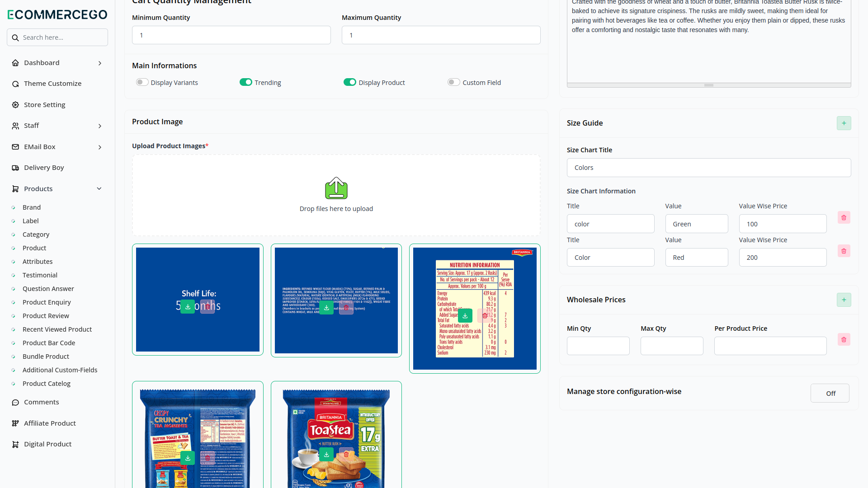Screen dimensions: 868x488
Task: Add a new Size Guide row
Action: click(x=844, y=123)
